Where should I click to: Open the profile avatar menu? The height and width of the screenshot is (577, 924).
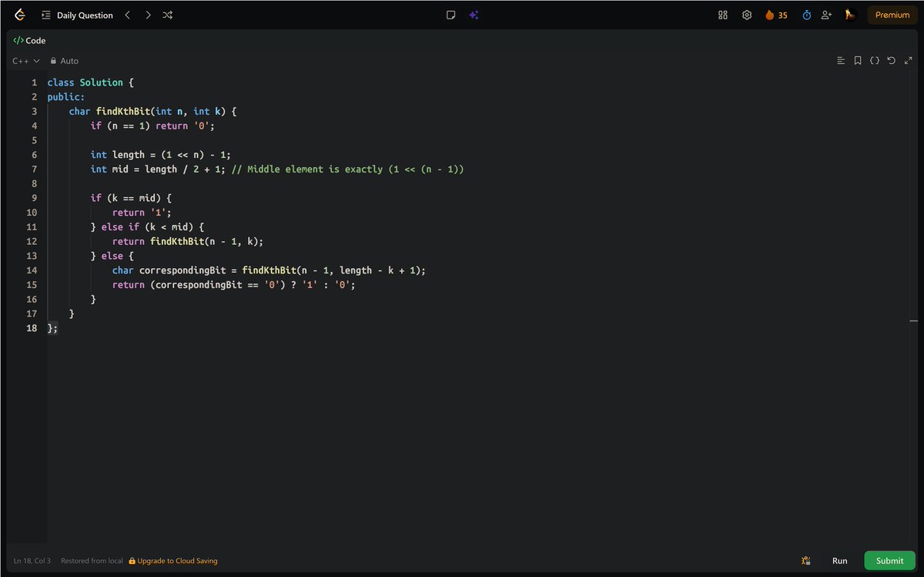click(850, 15)
